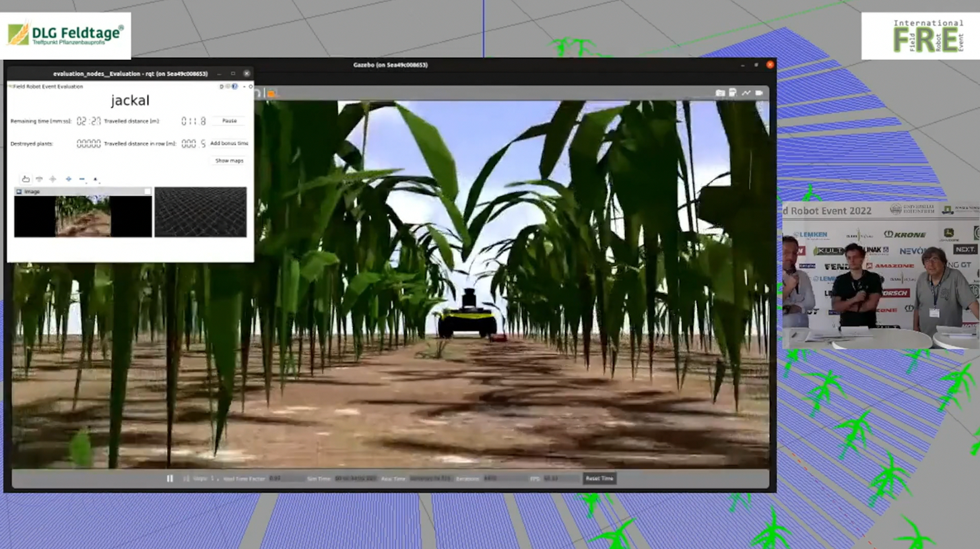The image size is (980, 549).
Task: Click the Add bonus time button
Action: [229, 143]
